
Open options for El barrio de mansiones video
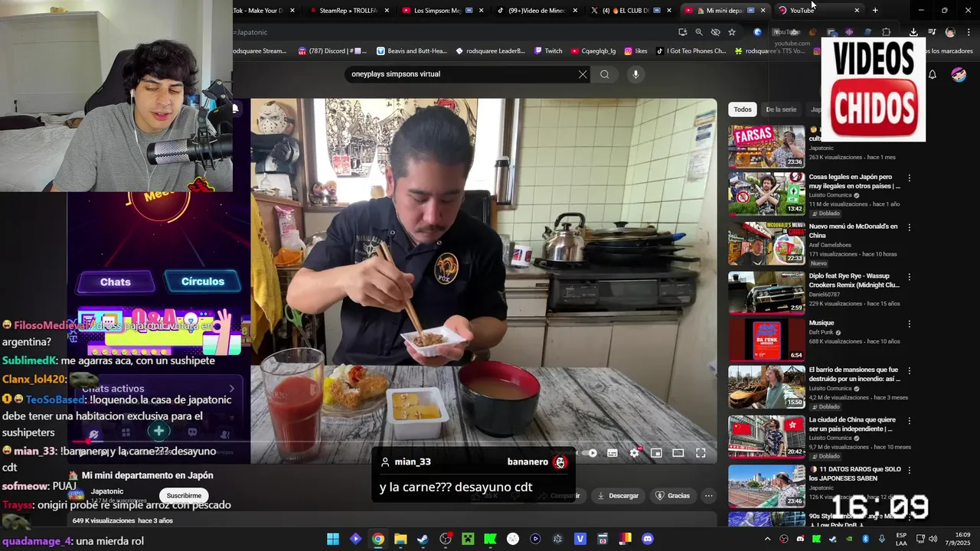point(910,370)
